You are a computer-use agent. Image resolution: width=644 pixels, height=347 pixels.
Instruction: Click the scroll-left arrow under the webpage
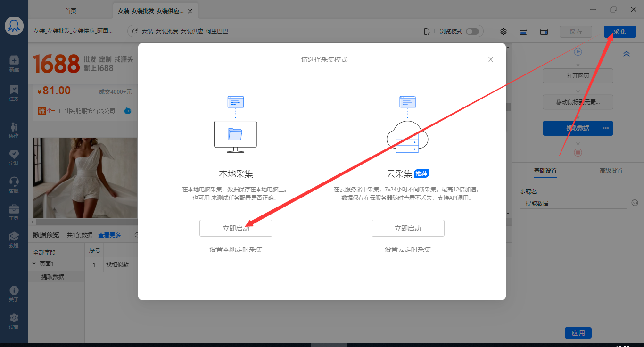click(33, 222)
